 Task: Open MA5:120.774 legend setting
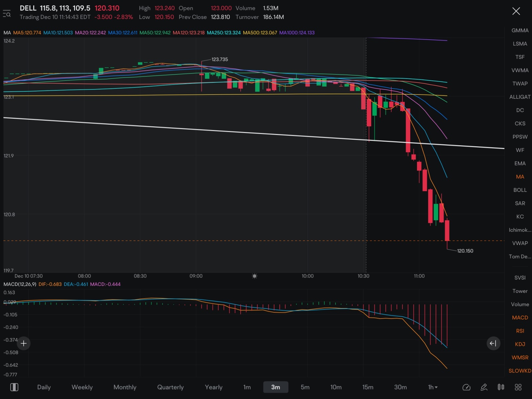click(27, 33)
